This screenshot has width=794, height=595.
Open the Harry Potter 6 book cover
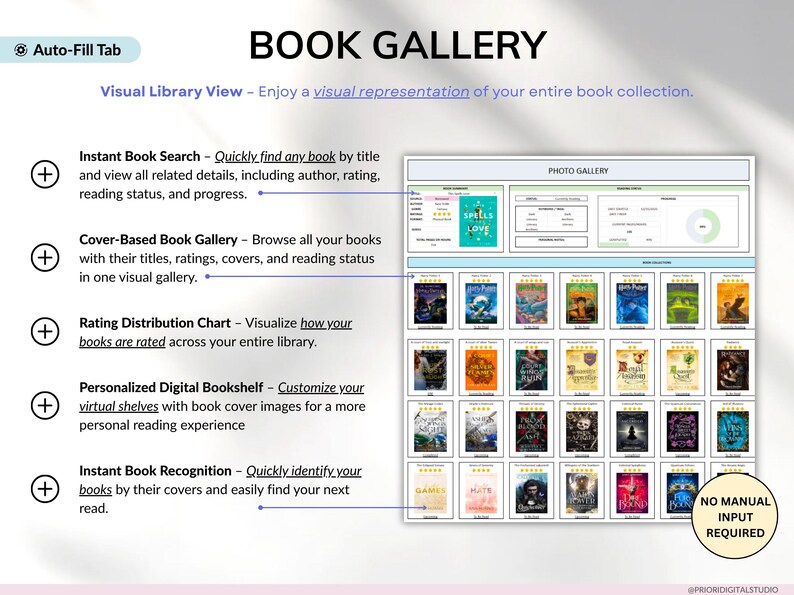coord(683,303)
